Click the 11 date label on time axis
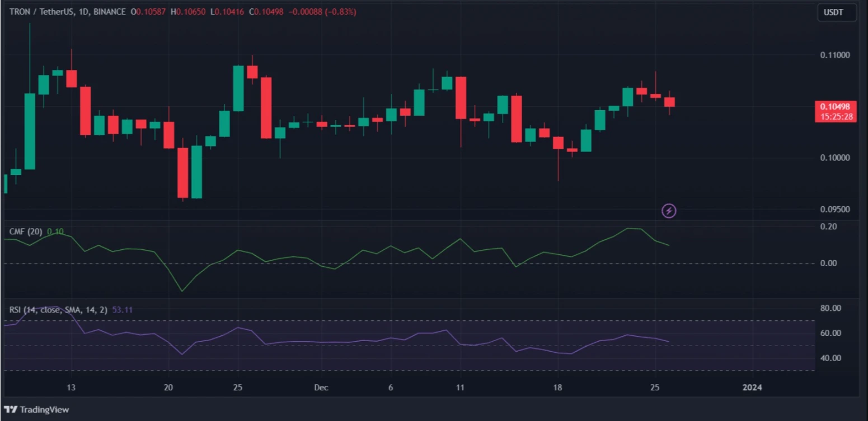The height and width of the screenshot is (421, 868). pyautogui.click(x=460, y=387)
